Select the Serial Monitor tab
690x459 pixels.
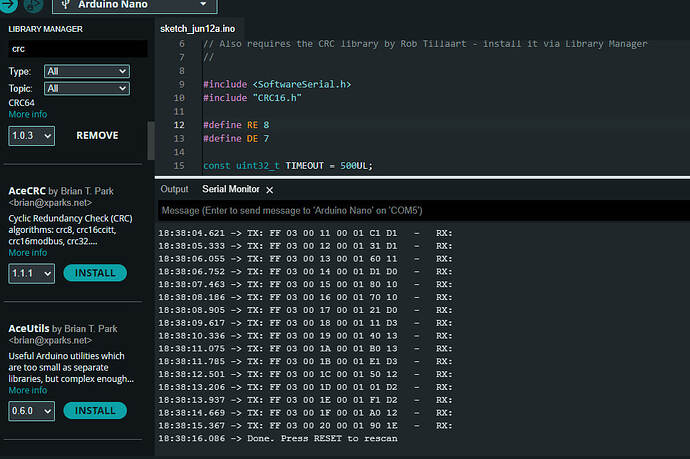(231, 189)
